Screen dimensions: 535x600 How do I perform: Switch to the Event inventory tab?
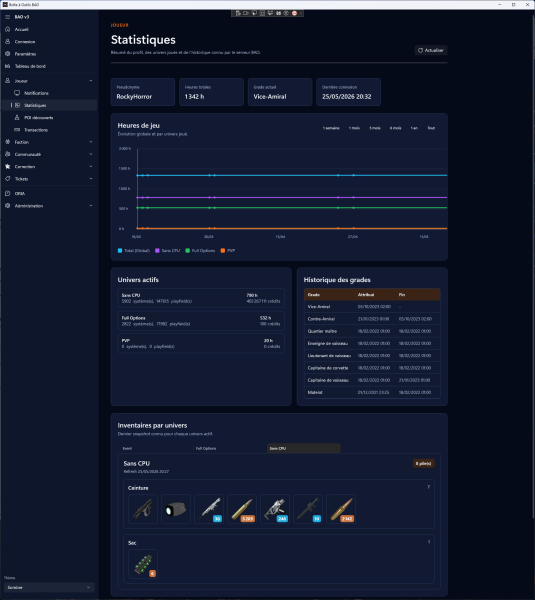click(127, 448)
